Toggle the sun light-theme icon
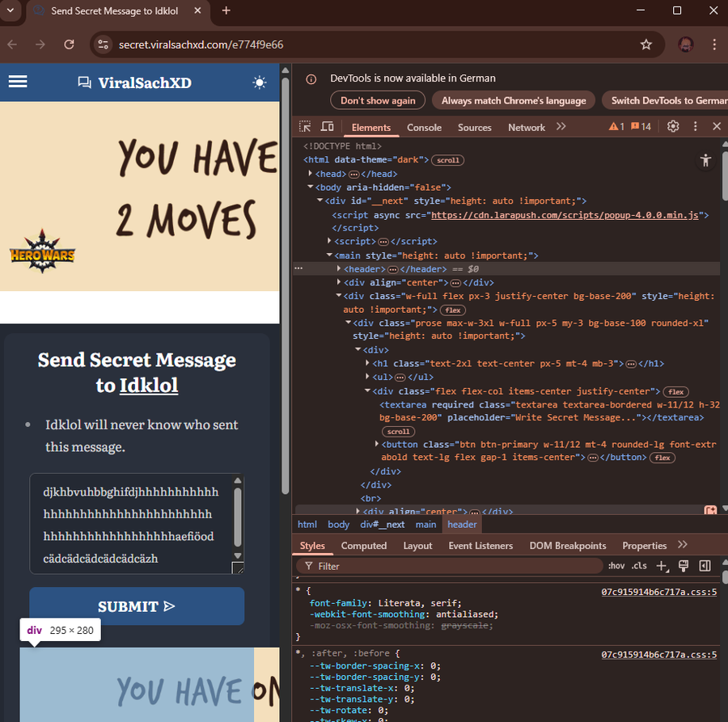Screen dimensions: 728x722 tap(260, 82)
